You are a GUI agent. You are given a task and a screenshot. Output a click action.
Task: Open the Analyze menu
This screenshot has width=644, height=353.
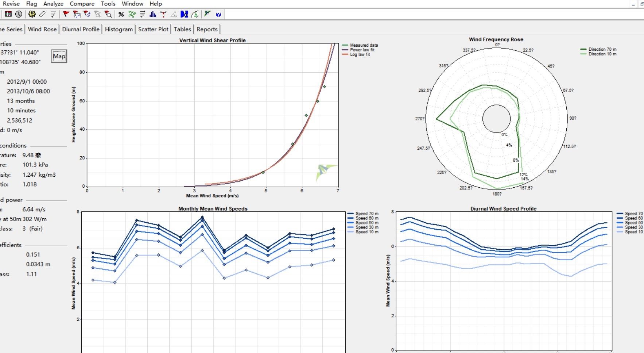point(53,4)
